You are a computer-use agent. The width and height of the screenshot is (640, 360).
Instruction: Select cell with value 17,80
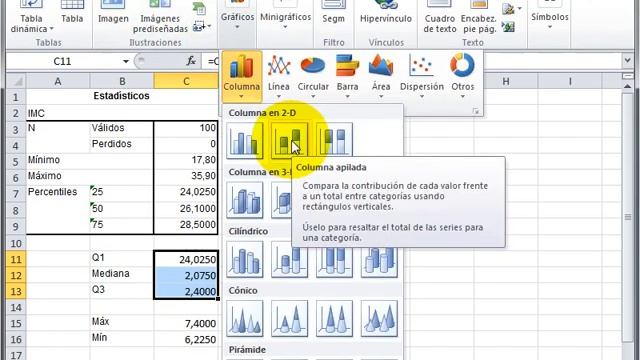[x=186, y=160]
